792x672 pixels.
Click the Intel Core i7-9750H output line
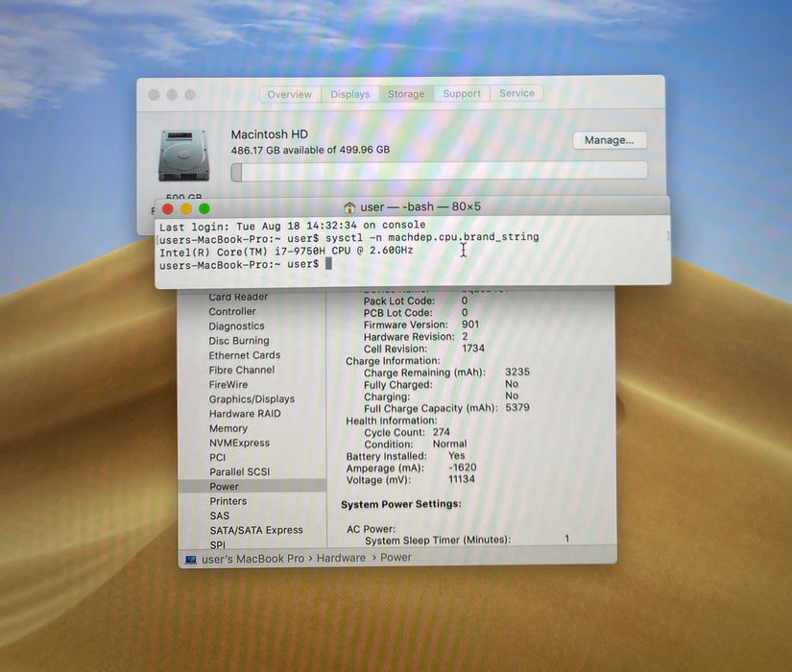(286, 252)
